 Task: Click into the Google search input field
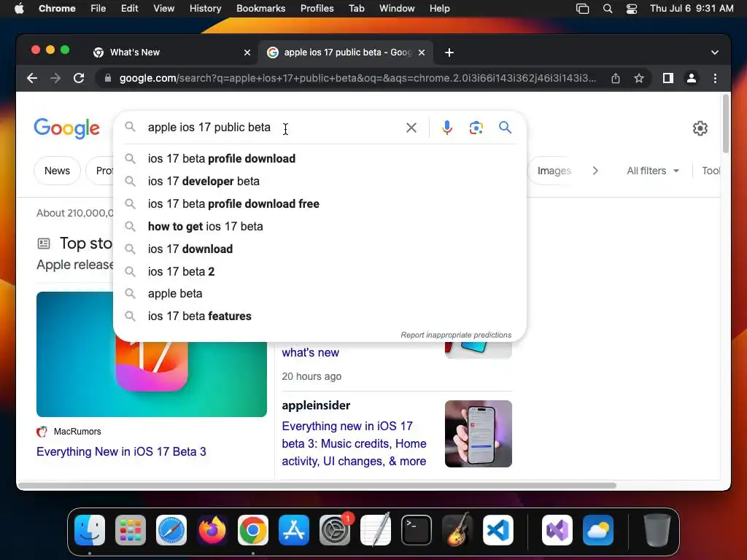click(274, 127)
